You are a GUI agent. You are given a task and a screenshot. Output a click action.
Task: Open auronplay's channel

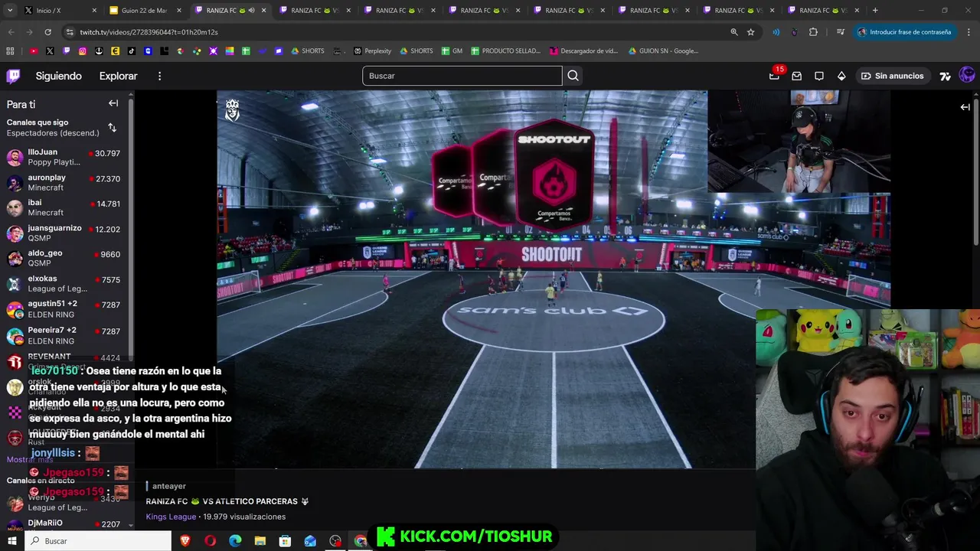(64, 182)
